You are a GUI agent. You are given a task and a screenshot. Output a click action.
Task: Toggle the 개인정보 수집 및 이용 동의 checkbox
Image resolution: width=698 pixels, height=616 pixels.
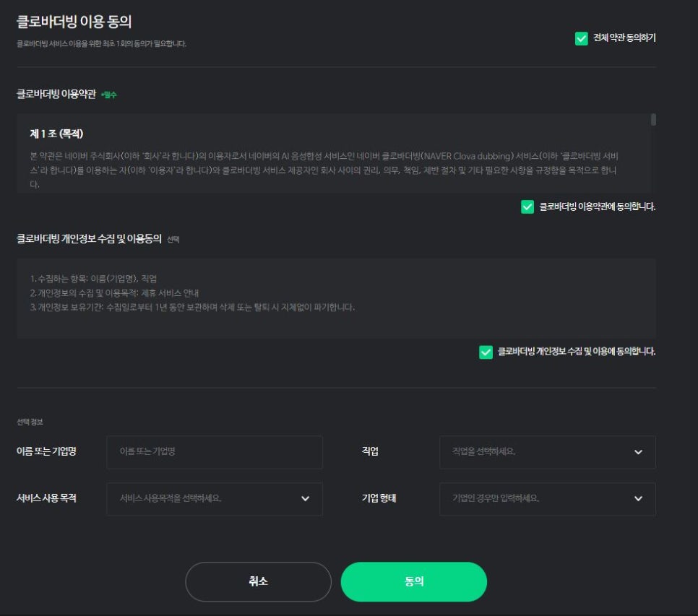point(486,352)
